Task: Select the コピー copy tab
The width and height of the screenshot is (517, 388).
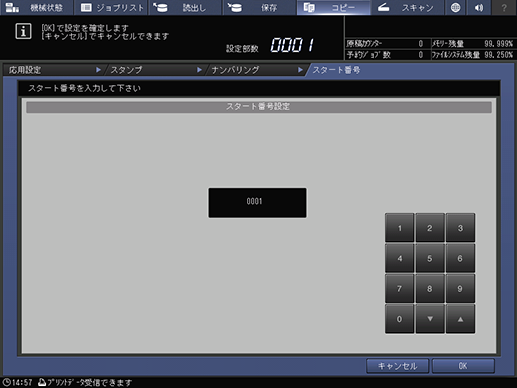Action: 333,7
